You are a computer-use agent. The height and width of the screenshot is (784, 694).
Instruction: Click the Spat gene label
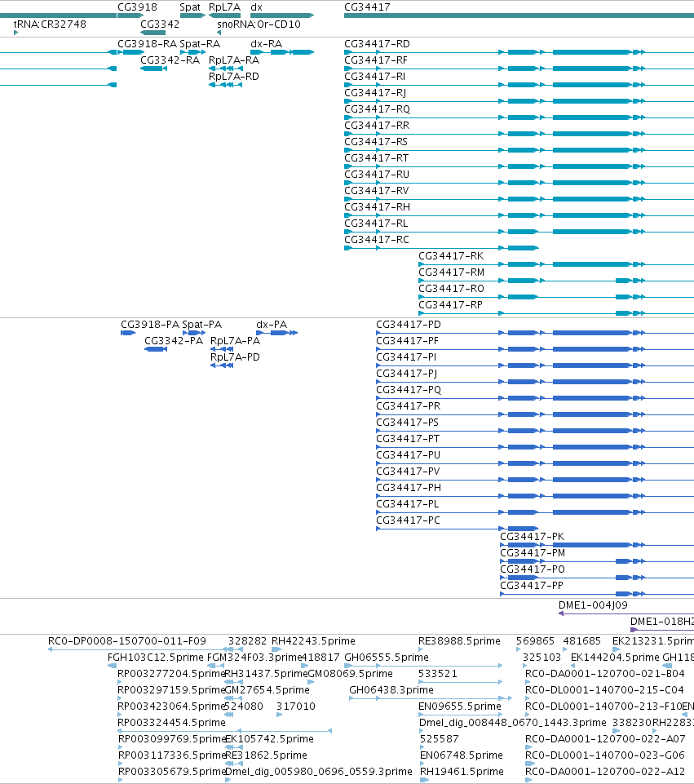tap(190, 7)
